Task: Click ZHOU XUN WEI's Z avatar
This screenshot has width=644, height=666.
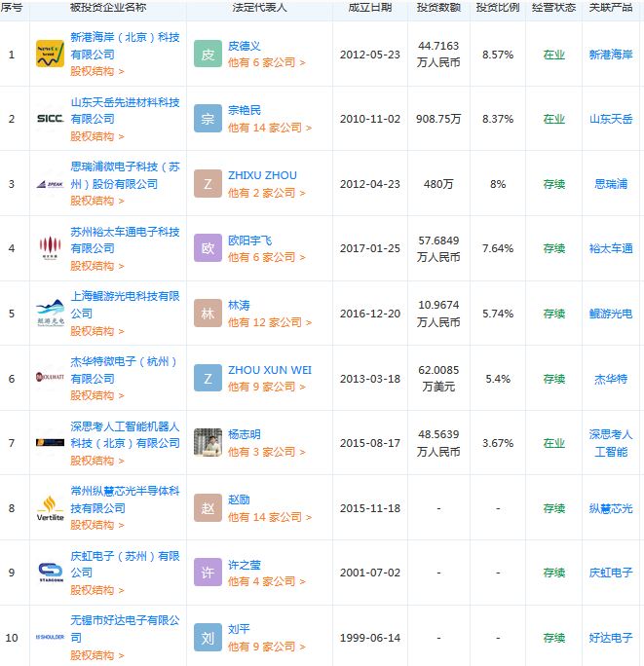Action: (x=208, y=378)
